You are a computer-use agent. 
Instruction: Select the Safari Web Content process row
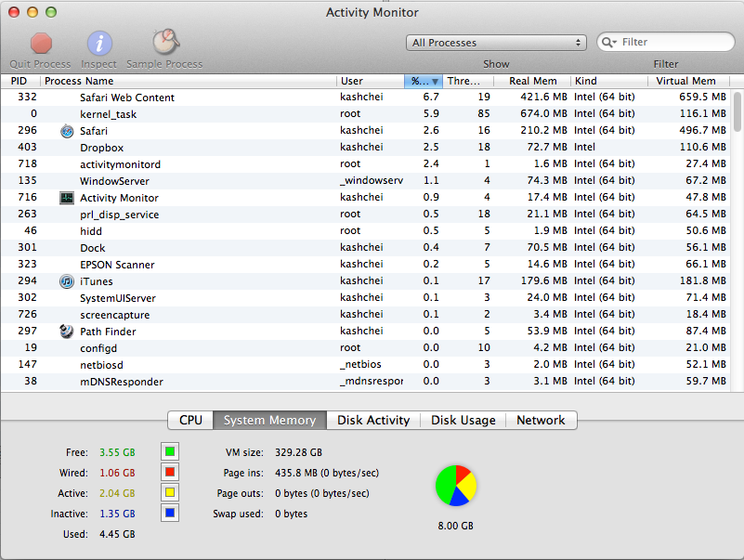coord(365,98)
